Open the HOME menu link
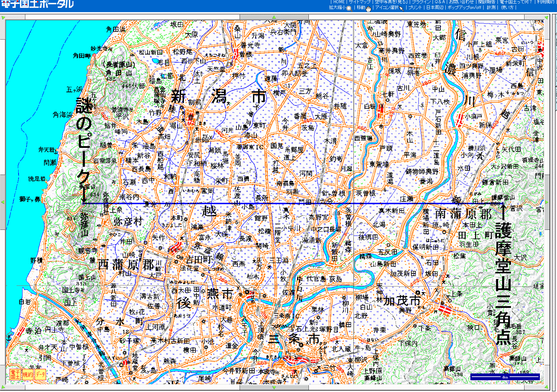Viewport: 557px width, 392px height. pyautogui.click(x=339, y=2)
